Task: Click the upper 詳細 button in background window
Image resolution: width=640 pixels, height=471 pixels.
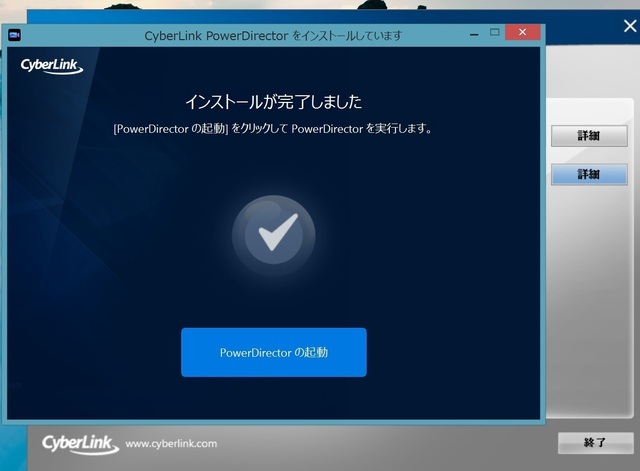Action: pyautogui.click(x=589, y=136)
